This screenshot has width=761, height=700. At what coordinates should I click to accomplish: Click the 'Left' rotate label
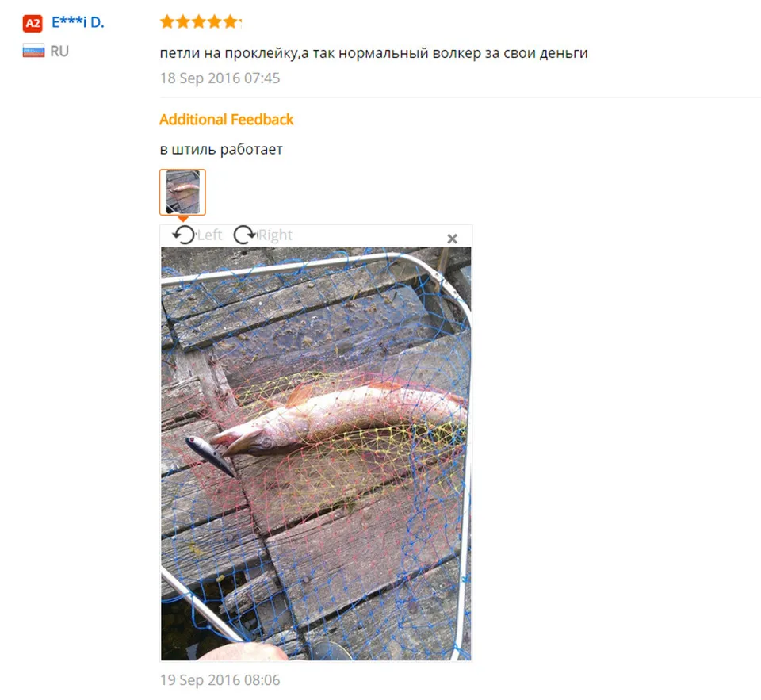click(209, 235)
